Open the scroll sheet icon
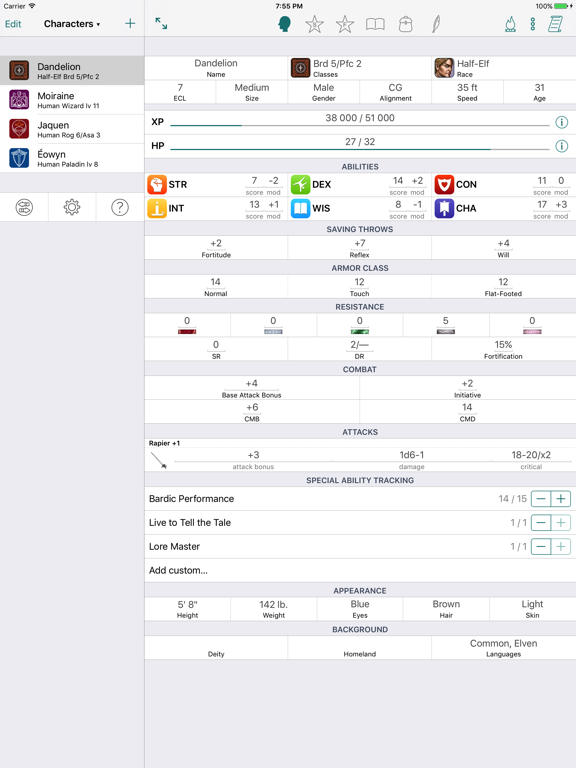This screenshot has width=576, height=768. [x=555, y=24]
